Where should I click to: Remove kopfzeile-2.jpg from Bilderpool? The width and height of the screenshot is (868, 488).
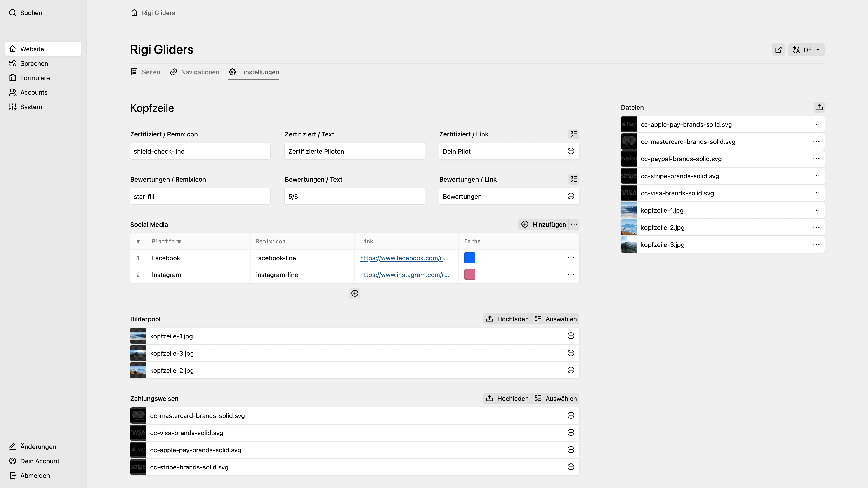[571, 370]
